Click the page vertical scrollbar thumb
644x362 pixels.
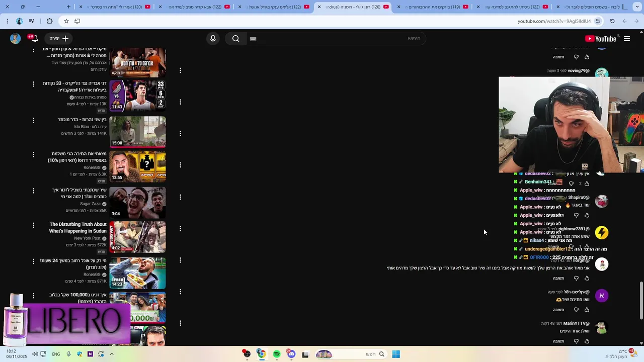coord(641,300)
